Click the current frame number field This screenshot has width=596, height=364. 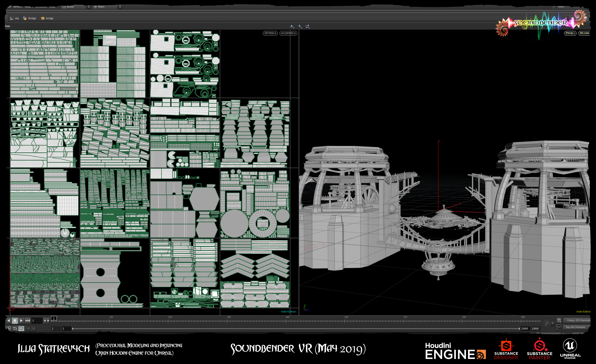click(37, 321)
